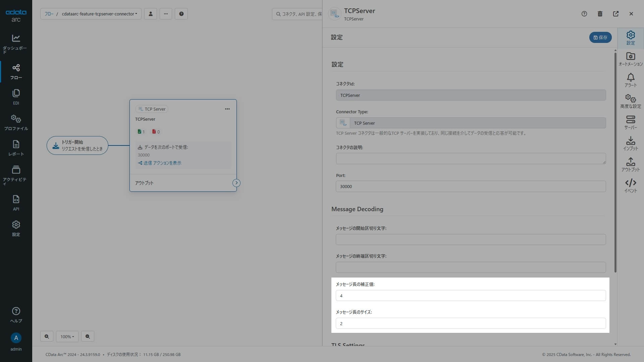Expand the TCP Server output arrow
Screen dimensions: 644x362
coord(236,183)
